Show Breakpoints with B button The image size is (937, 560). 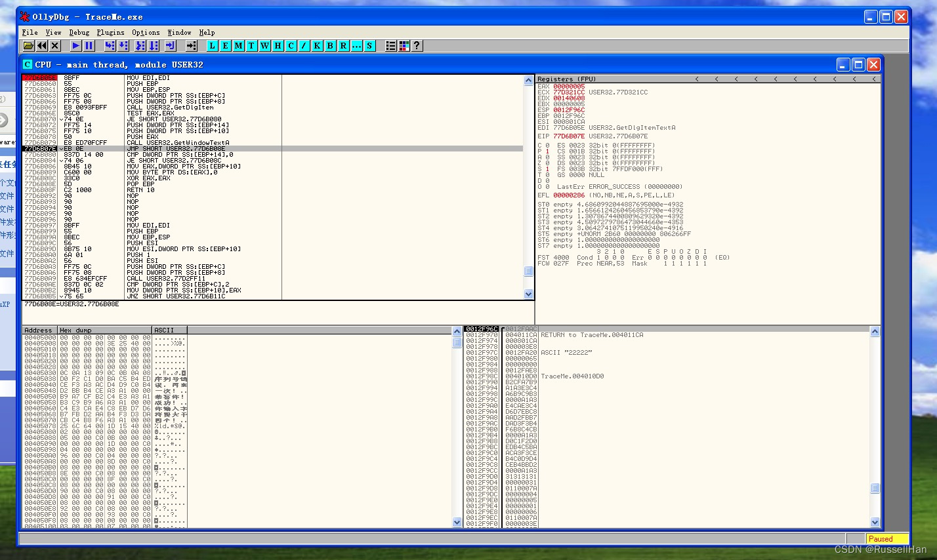pos(330,46)
